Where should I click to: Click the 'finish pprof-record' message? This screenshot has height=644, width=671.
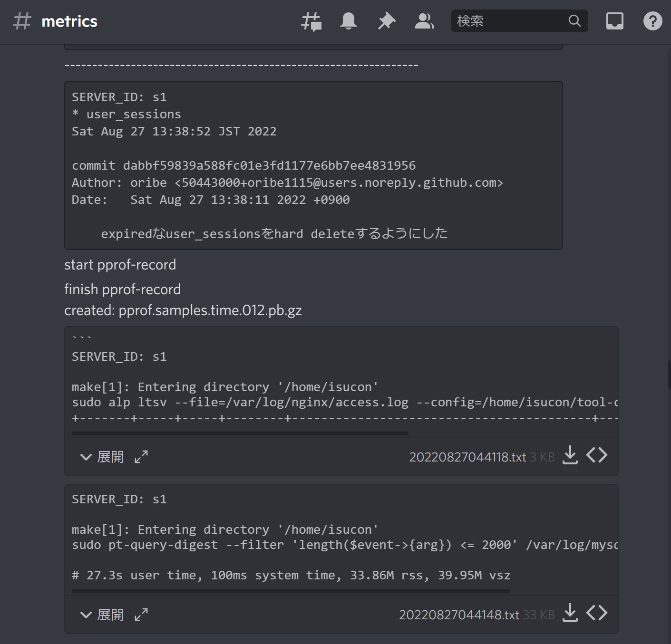[123, 289]
